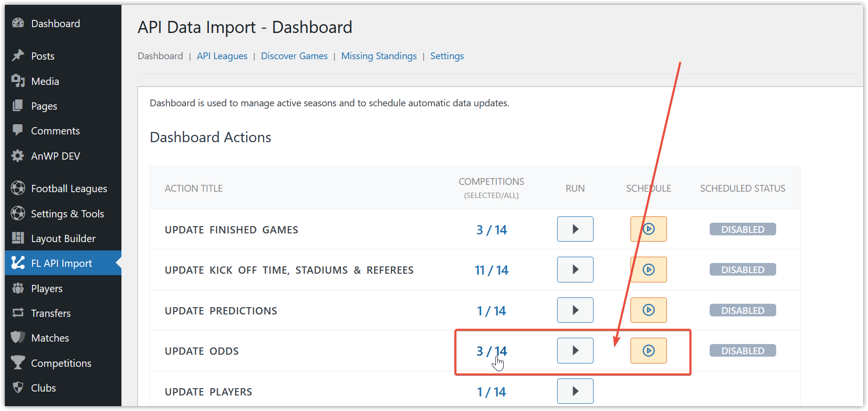Viewport: 868px width, 411px height.
Task: Click 'UPDATE ODDS' row title
Action: [x=202, y=351]
